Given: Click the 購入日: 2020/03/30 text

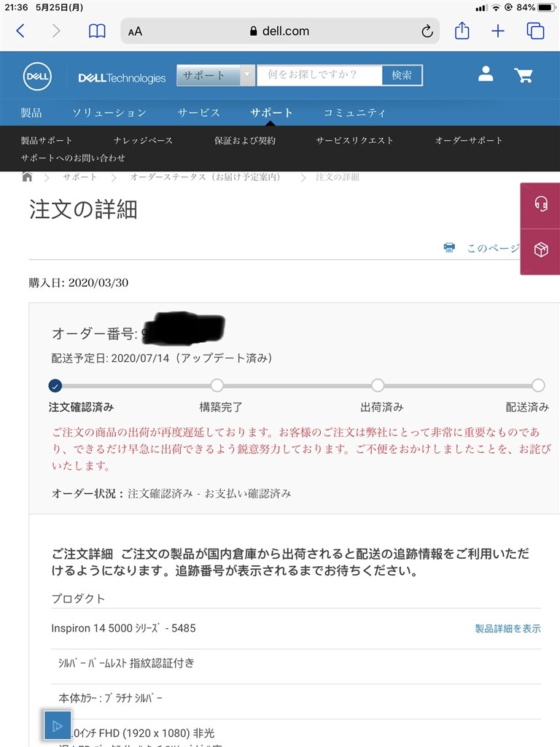Looking at the screenshot, I should tap(79, 282).
